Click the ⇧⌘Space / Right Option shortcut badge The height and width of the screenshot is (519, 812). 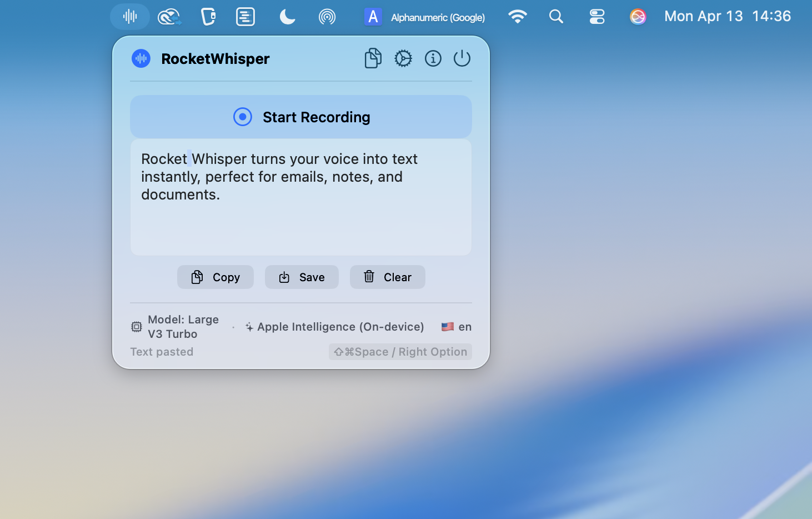click(400, 352)
